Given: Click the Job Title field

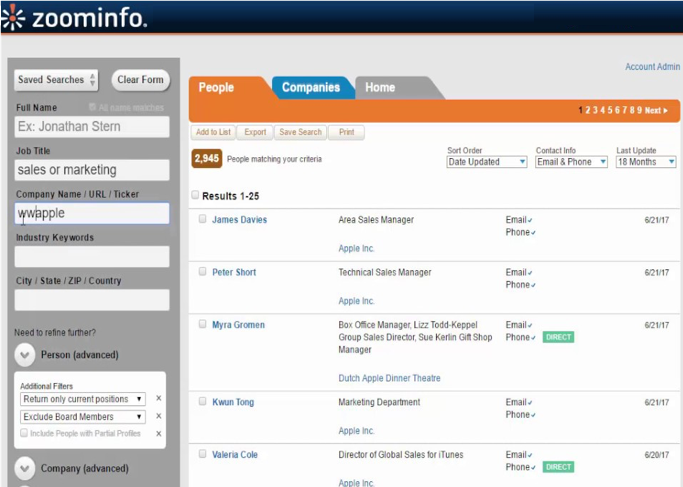Looking at the screenshot, I should pos(92,170).
